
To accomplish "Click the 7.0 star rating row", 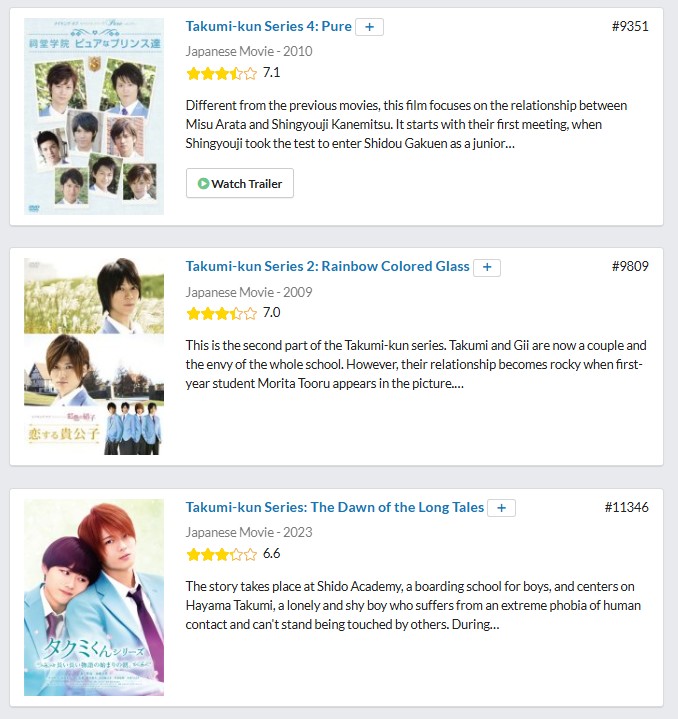I will [233, 313].
